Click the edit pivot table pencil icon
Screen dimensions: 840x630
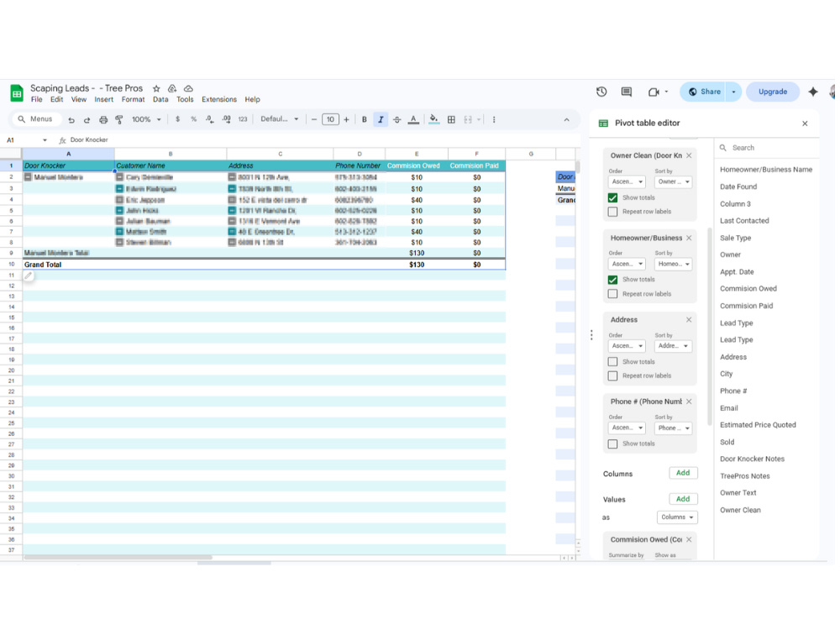(29, 276)
